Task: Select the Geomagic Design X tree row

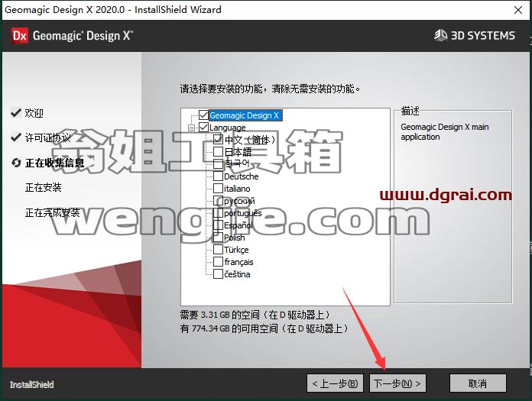Action: click(x=245, y=115)
